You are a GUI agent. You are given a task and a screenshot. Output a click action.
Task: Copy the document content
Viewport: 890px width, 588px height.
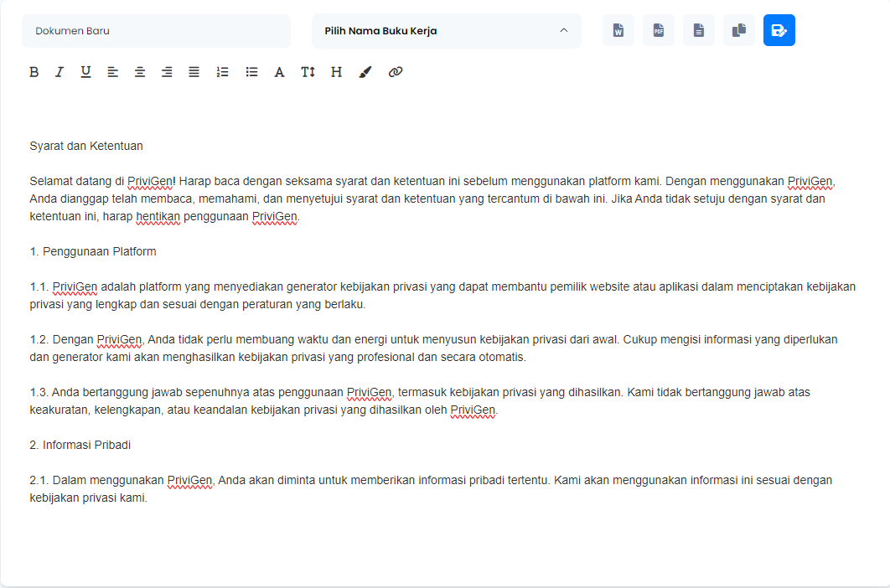pos(739,31)
